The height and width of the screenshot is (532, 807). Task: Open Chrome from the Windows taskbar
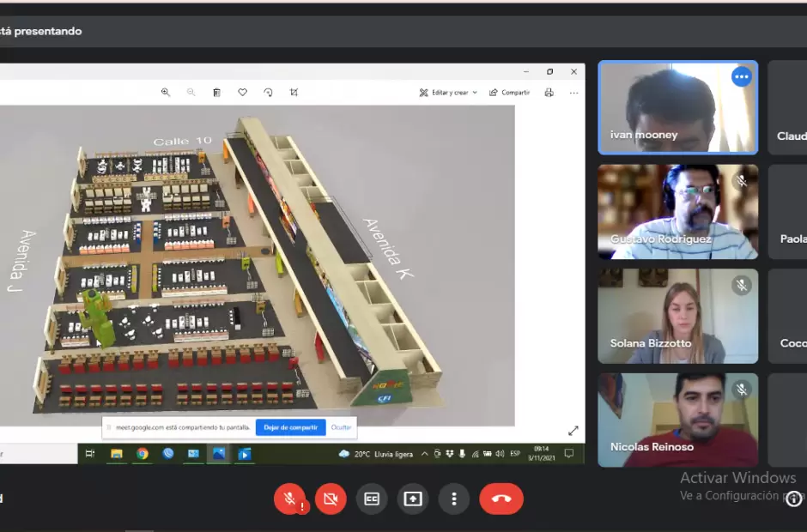click(x=143, y=454)
